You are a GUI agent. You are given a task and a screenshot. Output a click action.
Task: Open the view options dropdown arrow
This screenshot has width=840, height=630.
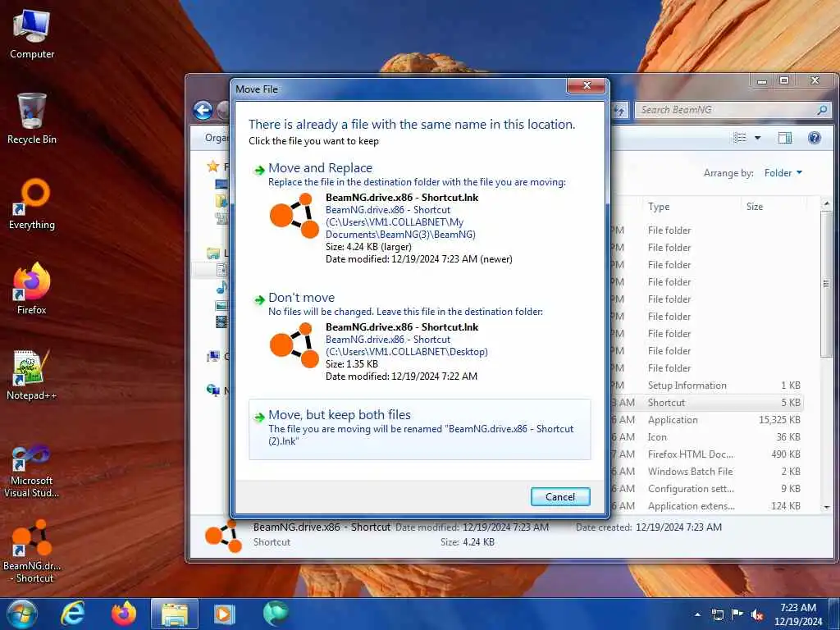click(x=757, y=138)
